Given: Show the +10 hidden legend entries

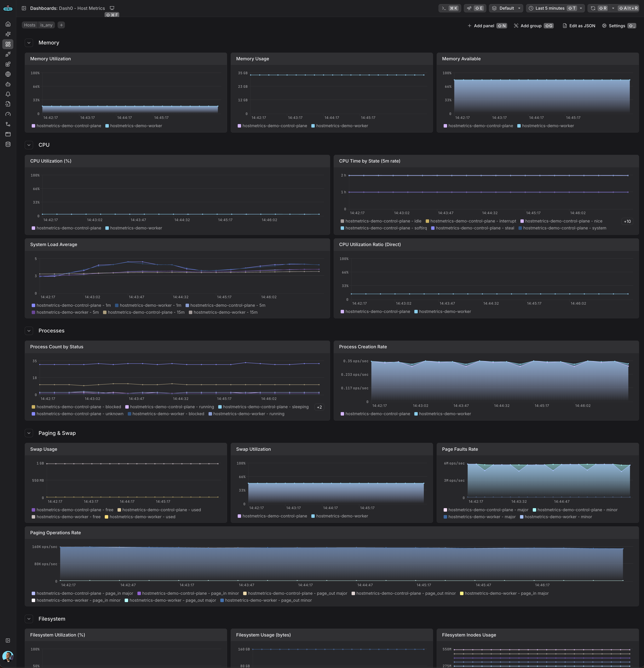Looking at the screenshot, I should [x=627, y=222].
